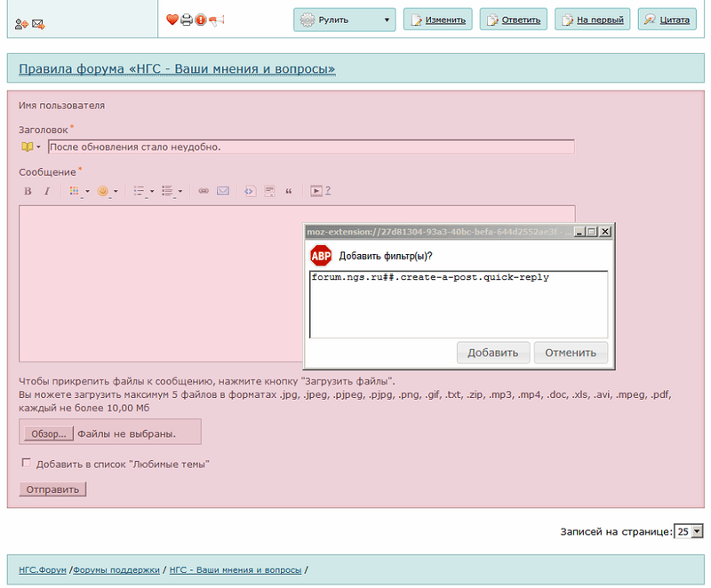Click the numbered list icon
Screen dimensions: 711x588
[x=167, y=191]
